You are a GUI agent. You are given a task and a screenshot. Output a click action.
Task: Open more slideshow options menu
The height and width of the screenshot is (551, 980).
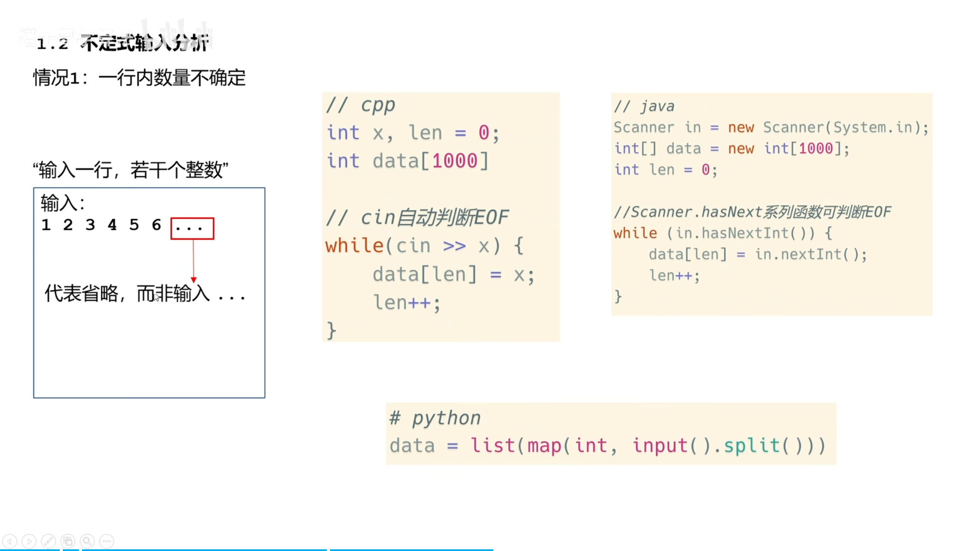(107, 542)
